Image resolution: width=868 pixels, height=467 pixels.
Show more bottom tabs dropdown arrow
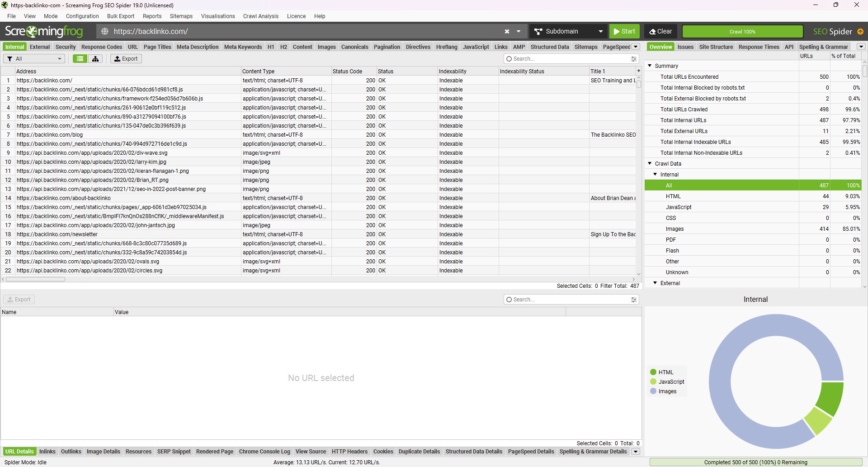636,452
